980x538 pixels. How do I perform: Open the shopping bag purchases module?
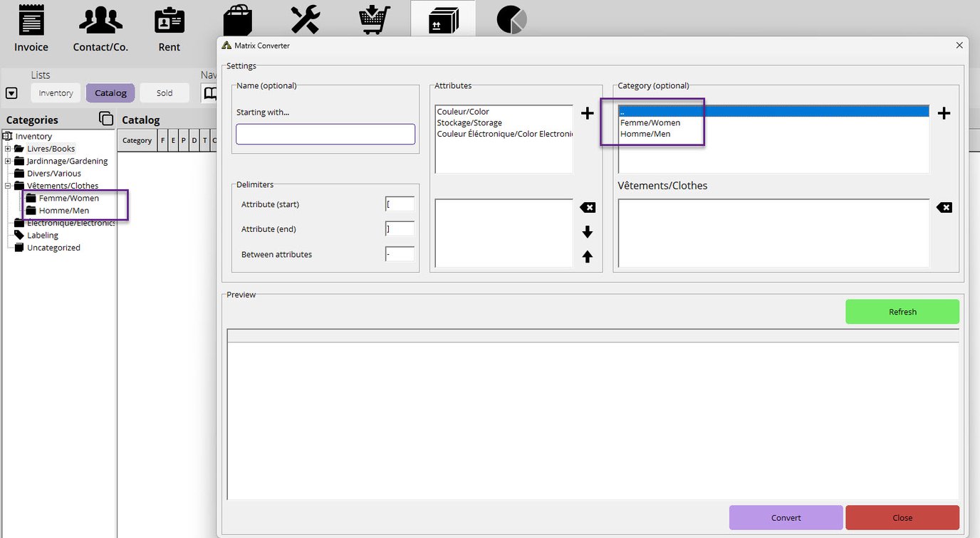[x=238, y=20]
